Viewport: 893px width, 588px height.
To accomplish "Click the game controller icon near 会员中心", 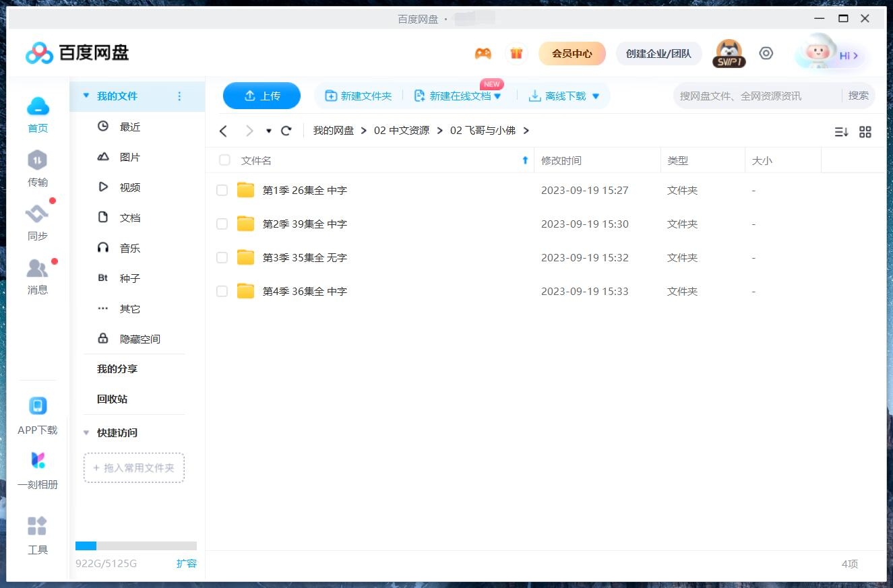I will tap(483, 53).
